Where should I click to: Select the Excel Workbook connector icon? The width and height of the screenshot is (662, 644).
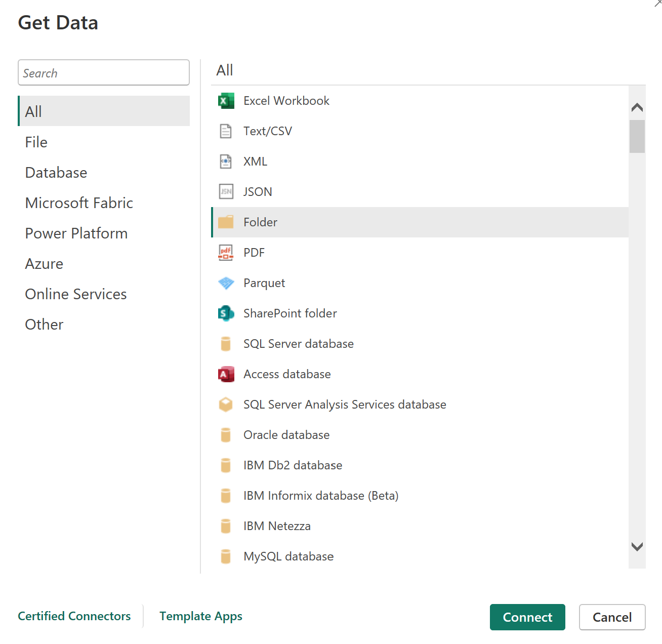(226, 101)
